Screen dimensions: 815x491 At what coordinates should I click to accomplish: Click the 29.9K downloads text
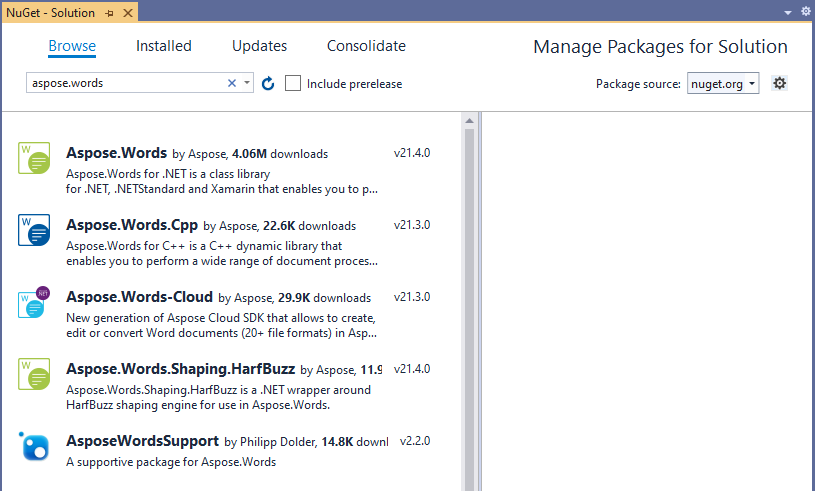click(324, 298)
